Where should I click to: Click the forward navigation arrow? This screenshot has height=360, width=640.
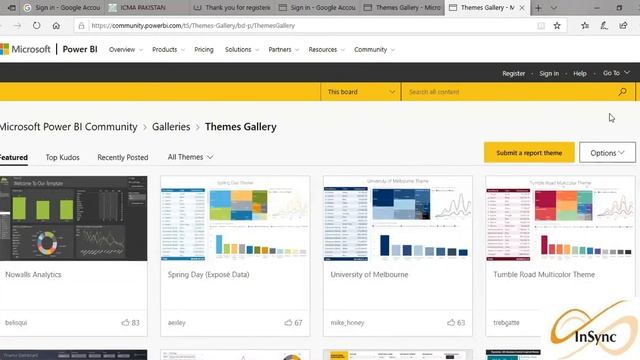(x=17, y=25)
